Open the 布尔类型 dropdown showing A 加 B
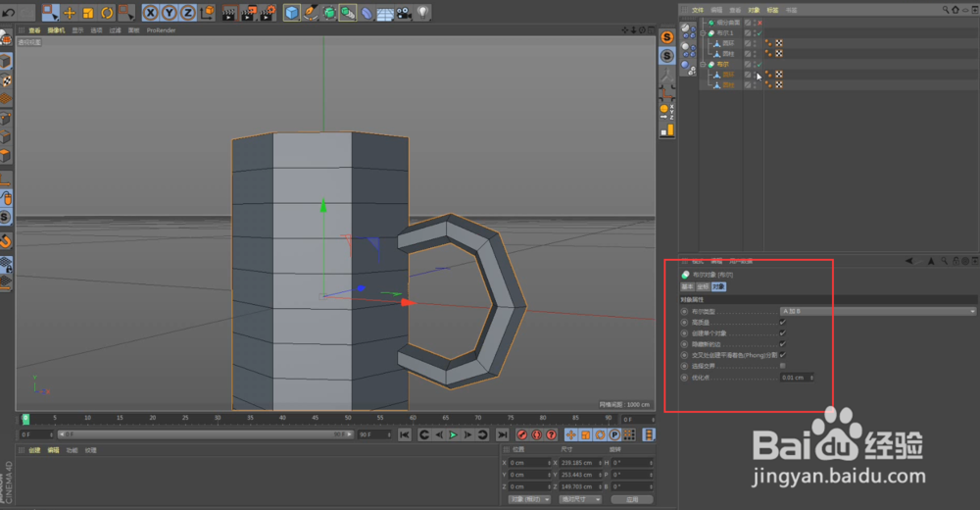 point(877,311)
